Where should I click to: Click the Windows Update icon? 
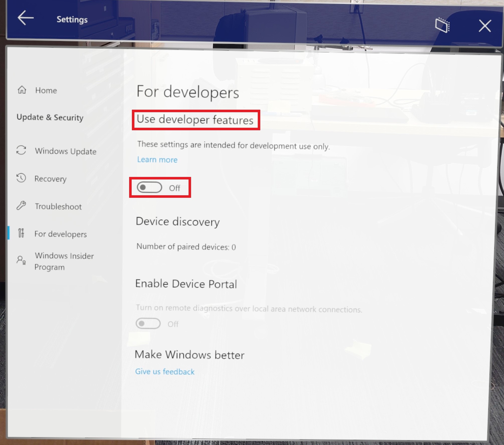click(23, 151)
